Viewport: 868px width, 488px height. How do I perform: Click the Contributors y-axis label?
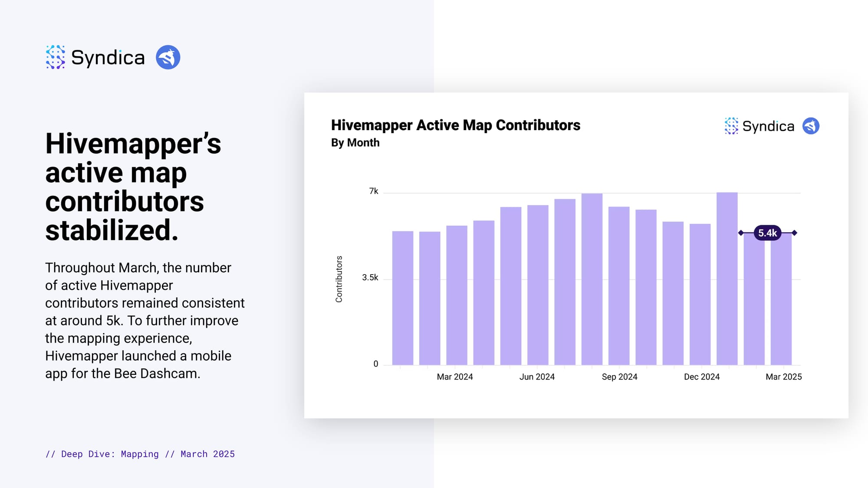click(339, 279)
